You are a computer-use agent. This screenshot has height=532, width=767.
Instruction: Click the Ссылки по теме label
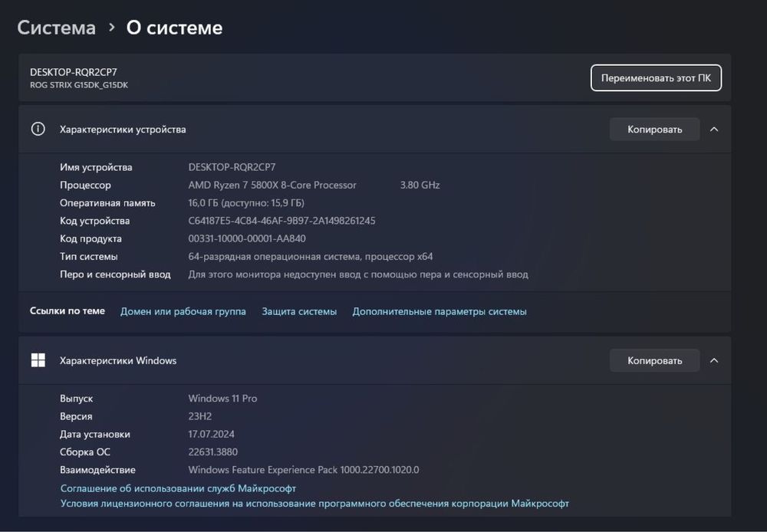67,311
